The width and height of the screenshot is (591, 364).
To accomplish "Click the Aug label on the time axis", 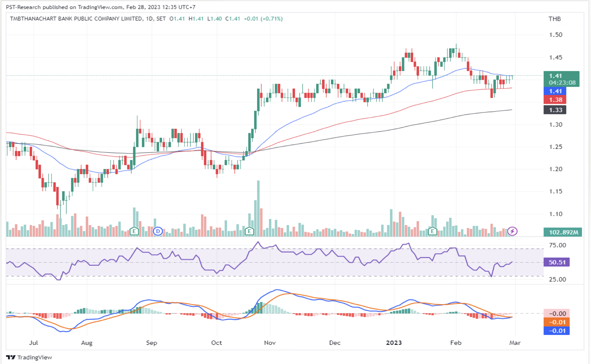I will [87, 343].
